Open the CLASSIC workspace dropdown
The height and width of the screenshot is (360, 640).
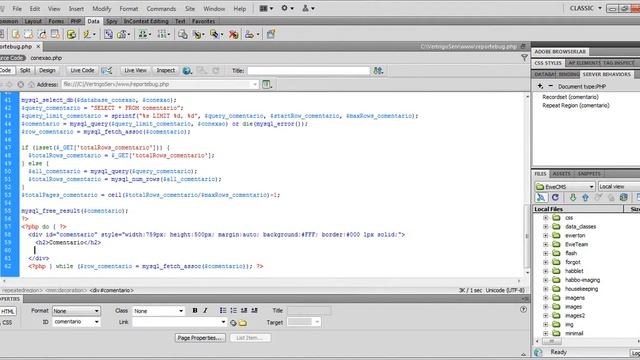pos(586,8)
